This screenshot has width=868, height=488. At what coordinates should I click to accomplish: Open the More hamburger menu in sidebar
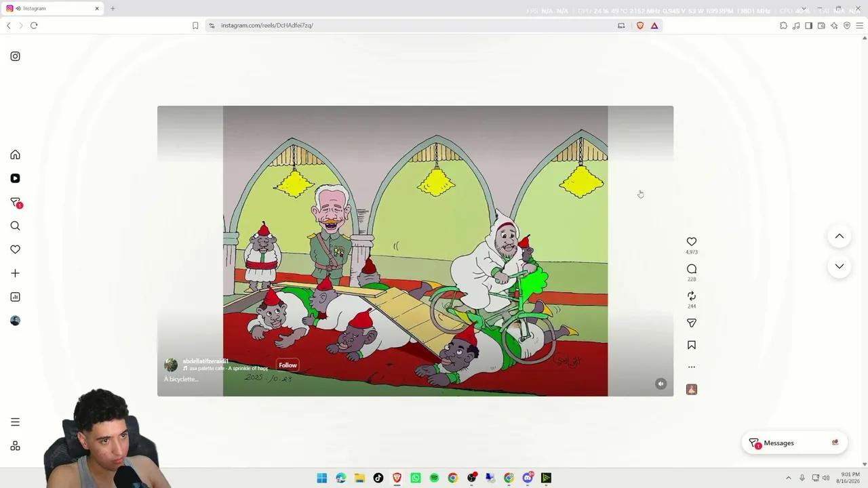pyautogui.click(x=15, y=422)
